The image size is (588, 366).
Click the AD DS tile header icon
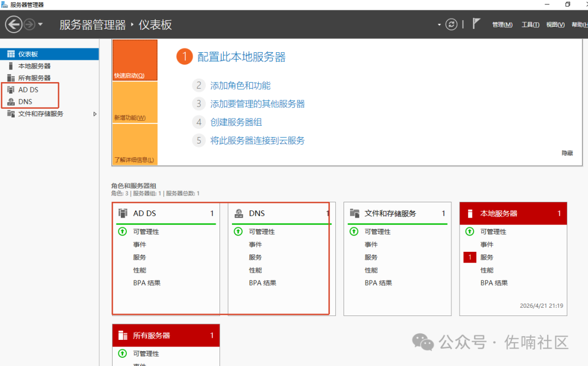coord(123,213)
